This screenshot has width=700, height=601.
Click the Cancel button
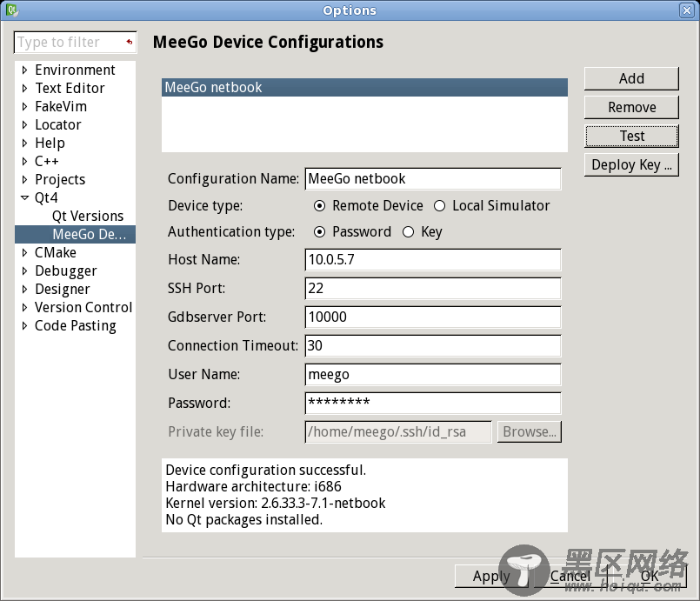570,577
